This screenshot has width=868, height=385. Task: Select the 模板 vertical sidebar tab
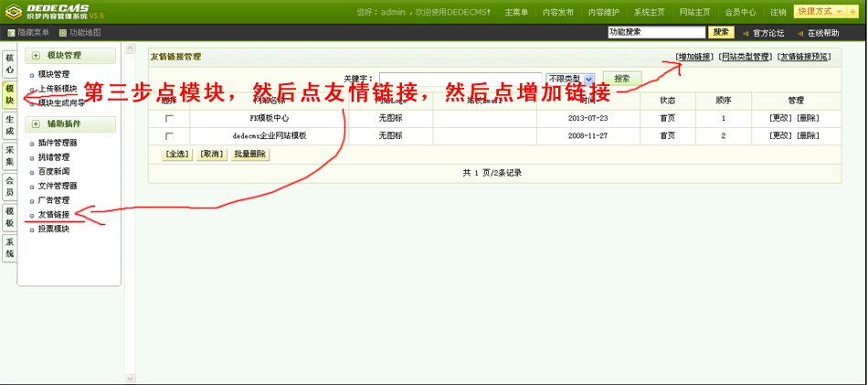(9, 216)
